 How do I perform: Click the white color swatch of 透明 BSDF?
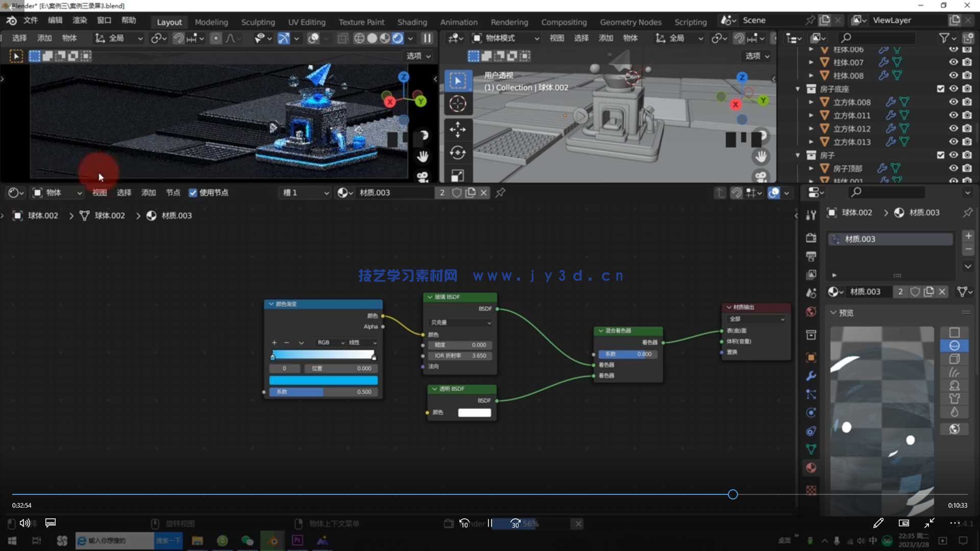pyautogui.click(x=474, y=412)
